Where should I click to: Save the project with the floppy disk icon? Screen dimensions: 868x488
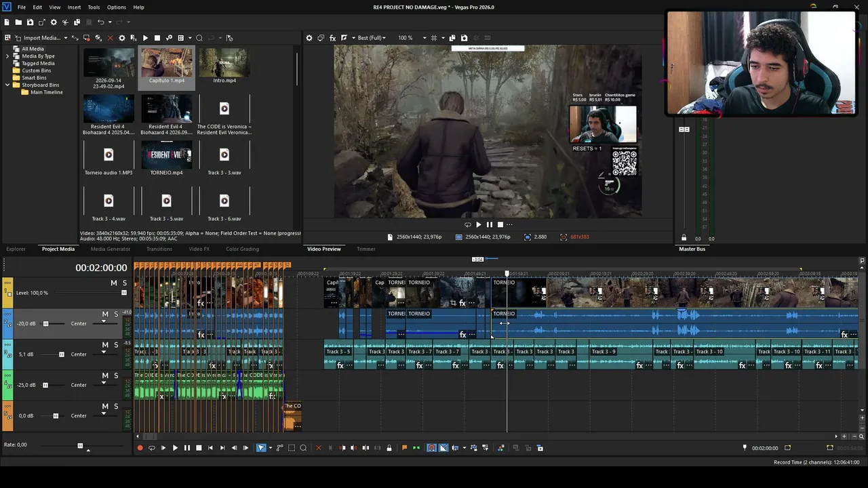click(30, 22)
